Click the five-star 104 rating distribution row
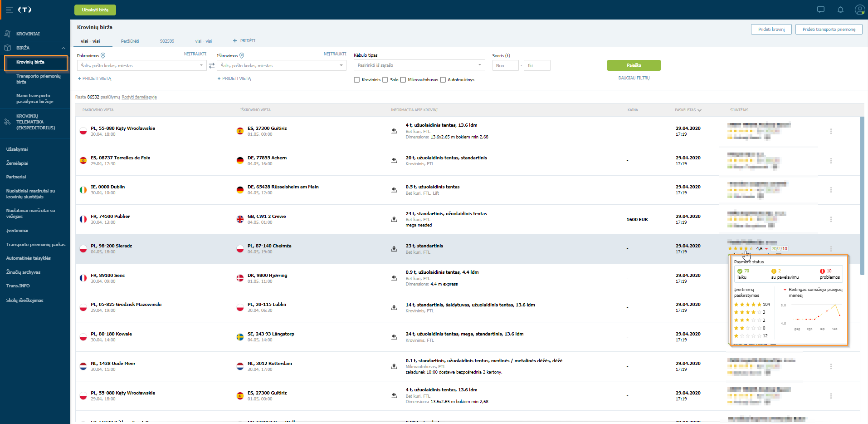 (752, 305)
